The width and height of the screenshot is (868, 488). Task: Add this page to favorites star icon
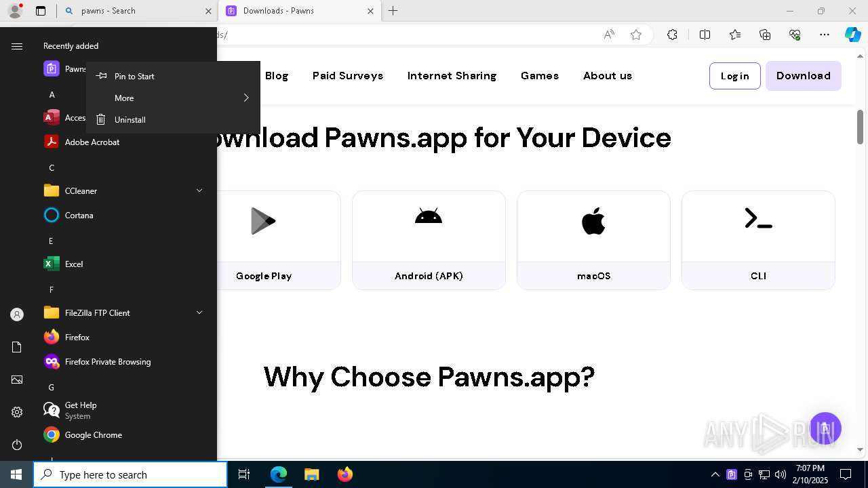(636, 35)
